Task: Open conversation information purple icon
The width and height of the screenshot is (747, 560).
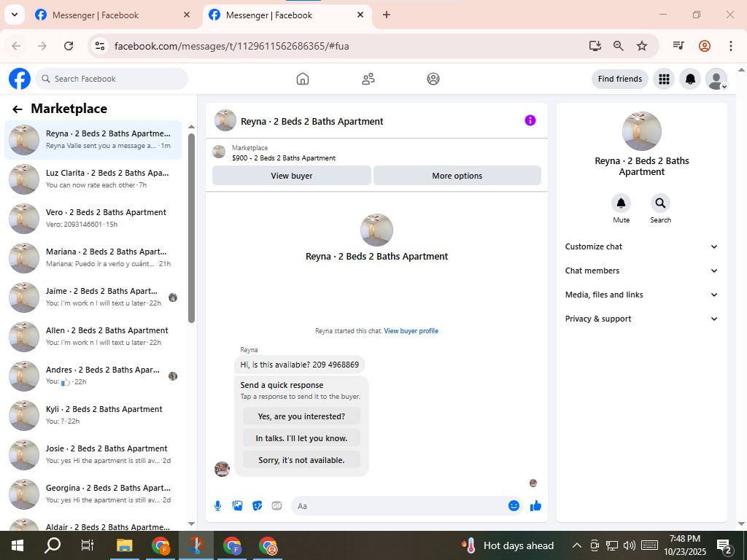Action: tap(530, 120)
